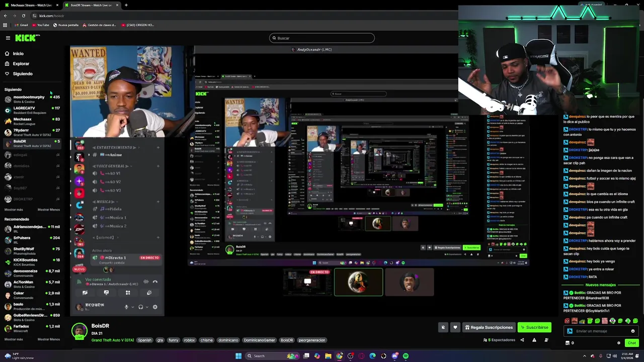
Task: Click Nuevos mensajes banner in chat
Action: 601,285
